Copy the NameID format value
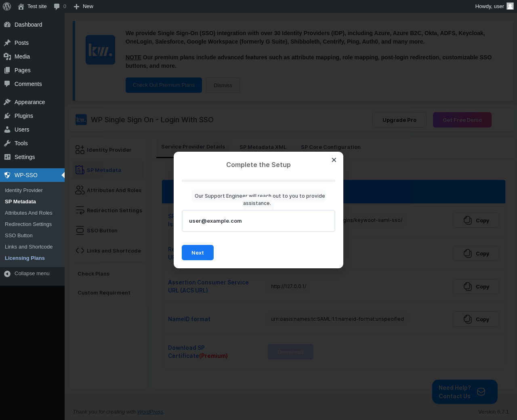This screenshot has height=420, width=517. point(476,319)
